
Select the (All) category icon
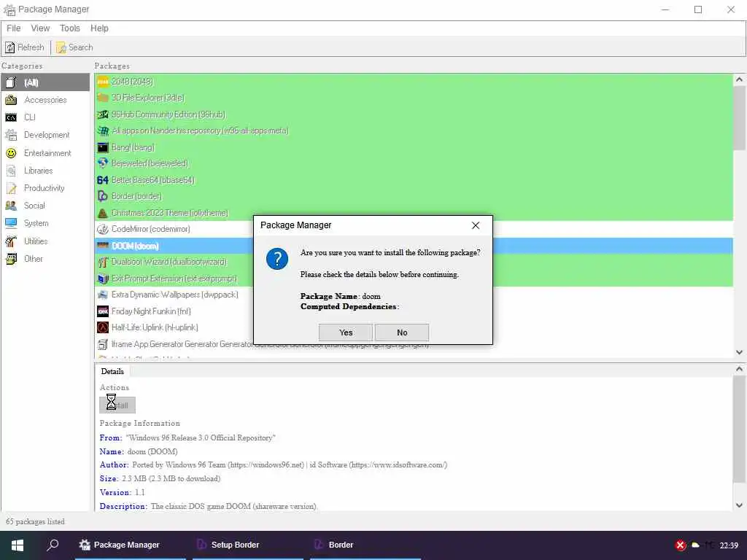pyautogui.click(x=11, y=82)
